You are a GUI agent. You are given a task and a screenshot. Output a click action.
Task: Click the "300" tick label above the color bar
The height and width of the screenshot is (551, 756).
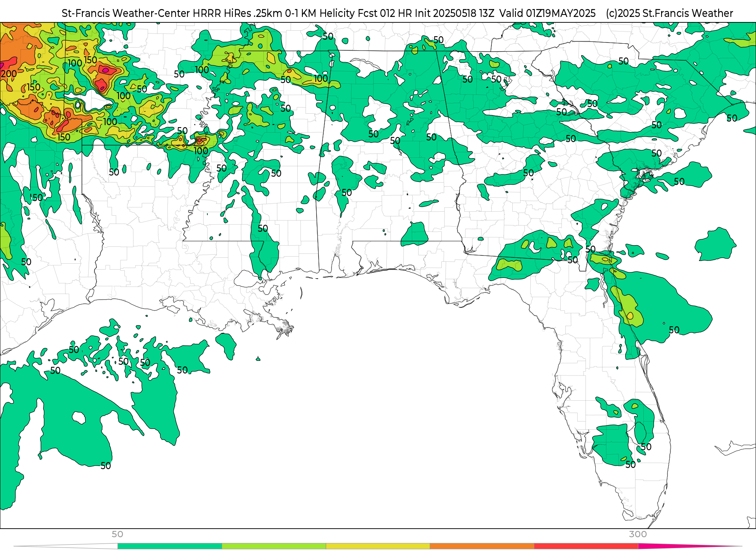(638, 534)
